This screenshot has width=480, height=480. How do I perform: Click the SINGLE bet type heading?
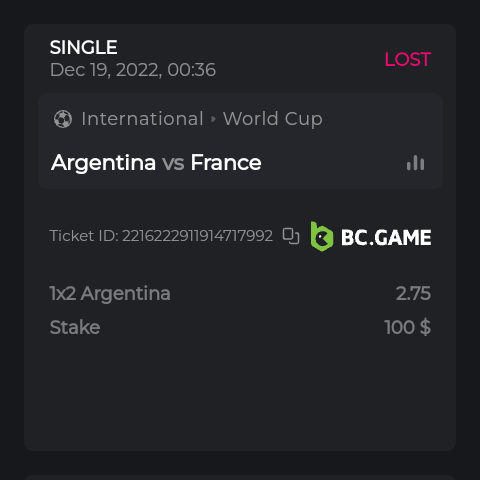click(x=83, y=47)
